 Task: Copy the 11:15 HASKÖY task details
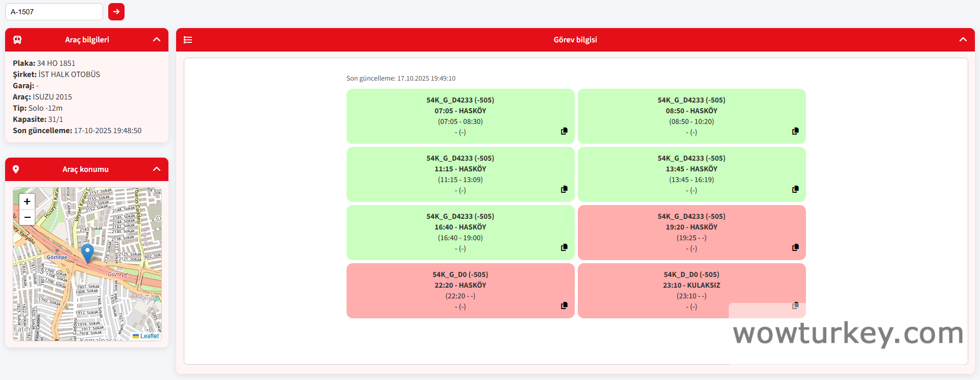564,189
